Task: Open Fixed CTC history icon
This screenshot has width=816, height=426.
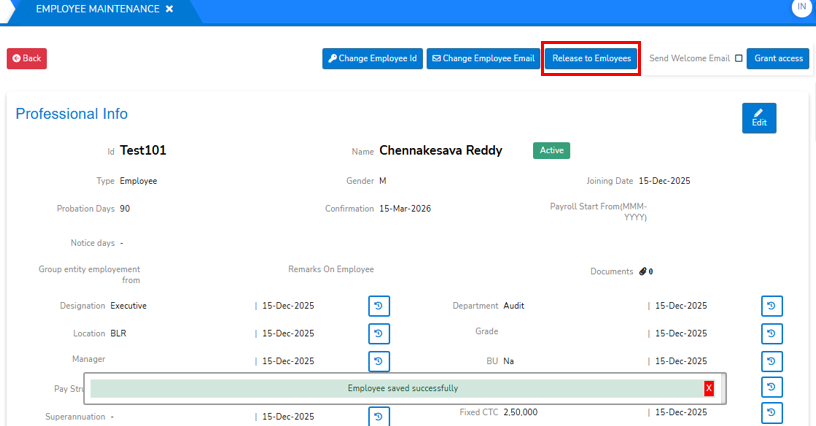Action: (x=771, y=412)
